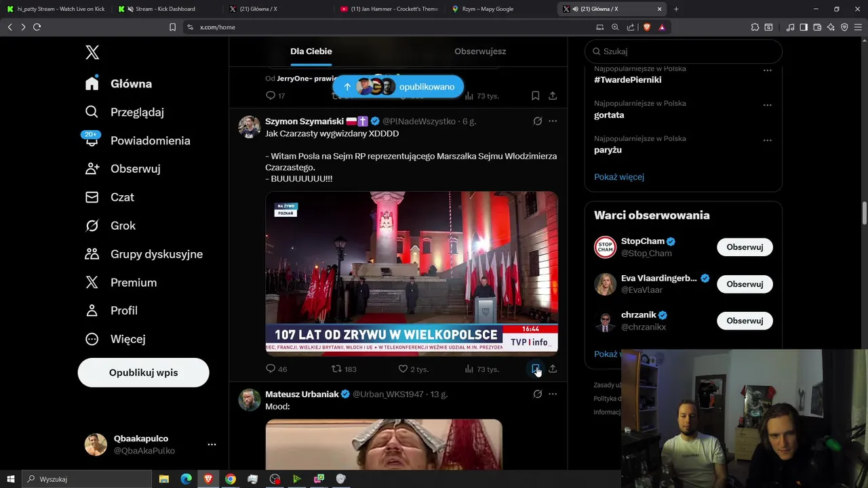868x488 pixels.
Task: Open more options on Szymon Szymański's post
Action: click(553, 121)
